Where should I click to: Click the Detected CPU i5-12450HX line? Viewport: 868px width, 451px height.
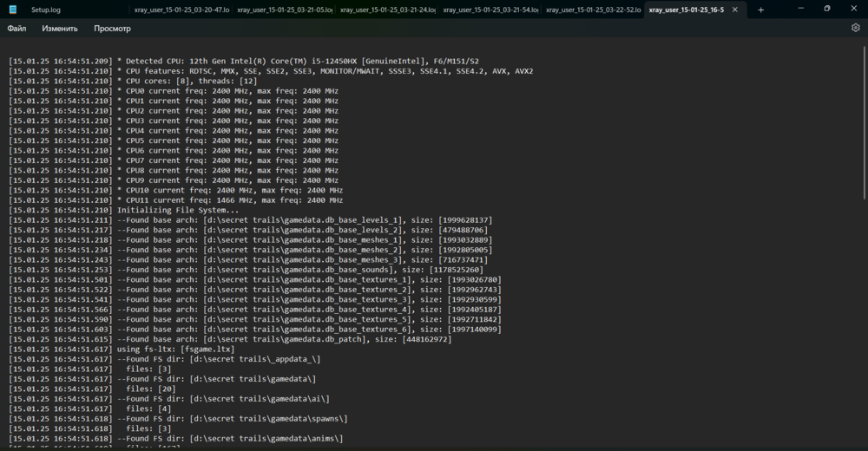pos(244,61)
